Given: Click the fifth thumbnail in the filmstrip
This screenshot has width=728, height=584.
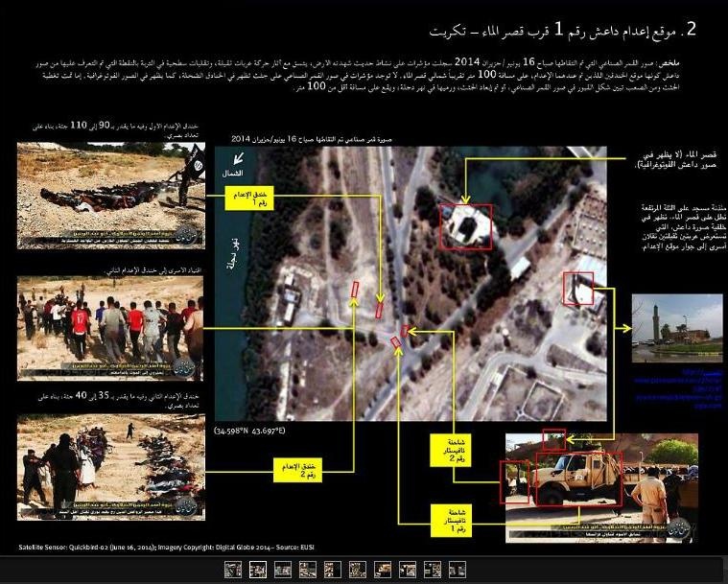Looking at the screenshot, I should pyautogui.click(x=332, y=569).
